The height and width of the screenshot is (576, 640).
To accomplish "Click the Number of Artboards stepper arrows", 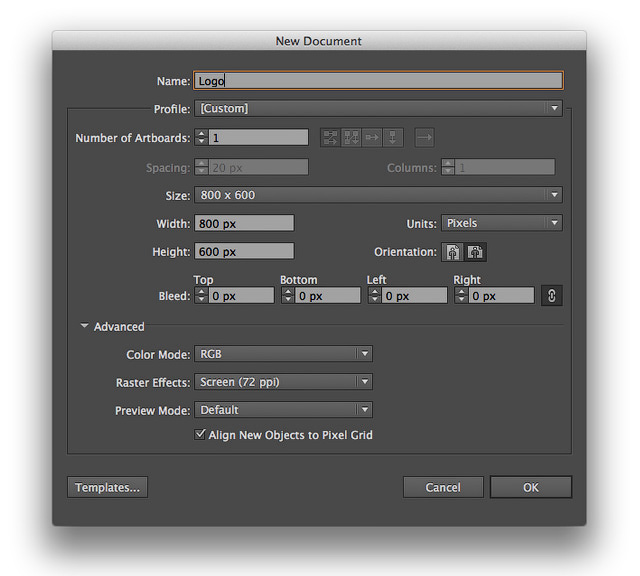I will [201, 138].
